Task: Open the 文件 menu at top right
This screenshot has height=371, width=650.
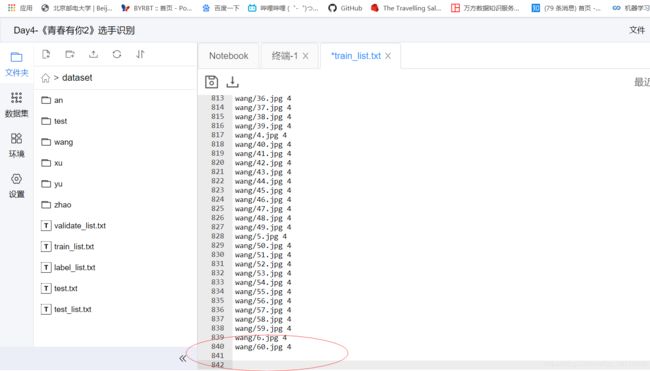Action: 637,30
